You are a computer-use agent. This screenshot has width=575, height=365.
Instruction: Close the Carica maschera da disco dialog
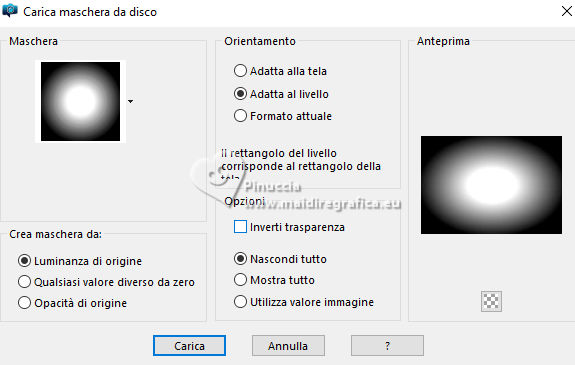tap(567, 11)
